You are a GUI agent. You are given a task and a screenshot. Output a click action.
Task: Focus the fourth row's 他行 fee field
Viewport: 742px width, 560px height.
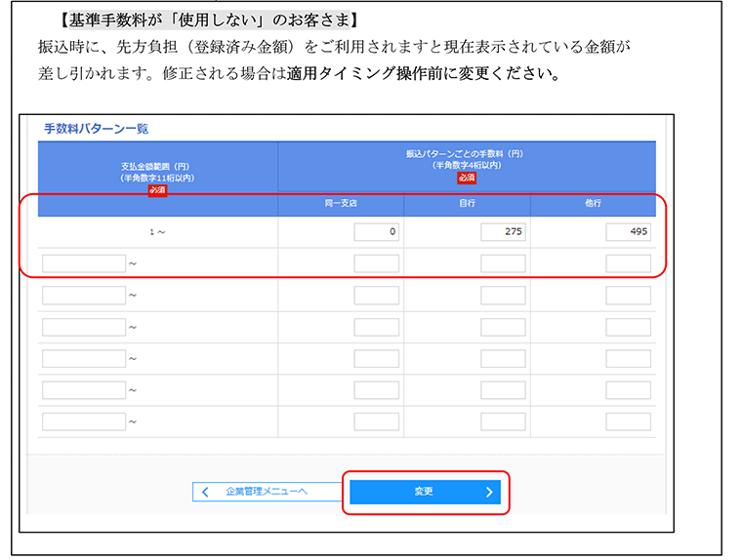point(629,327)
